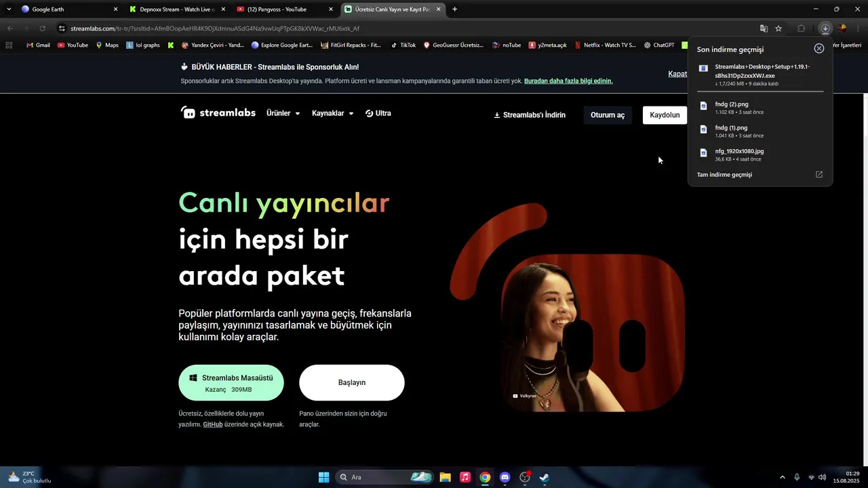Screen dimensions: 868x488
Task: Open the YouTube bookmark
Action: click(73, 45)
